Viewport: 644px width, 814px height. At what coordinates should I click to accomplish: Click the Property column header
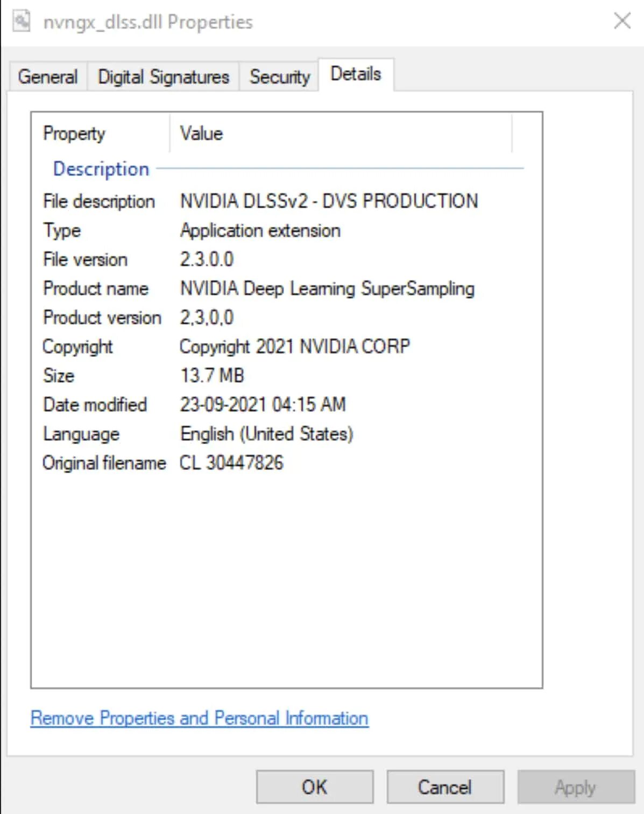74,133
